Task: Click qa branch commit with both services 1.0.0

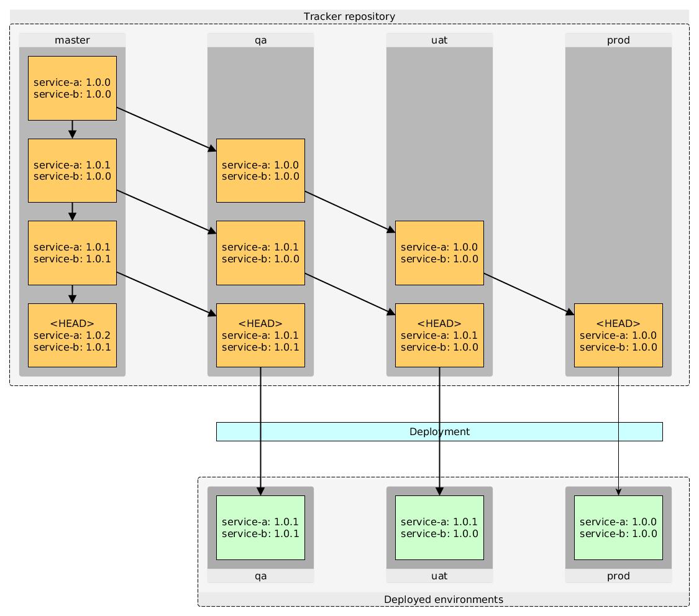Action: pyautogui.click(x=260, y=170)
